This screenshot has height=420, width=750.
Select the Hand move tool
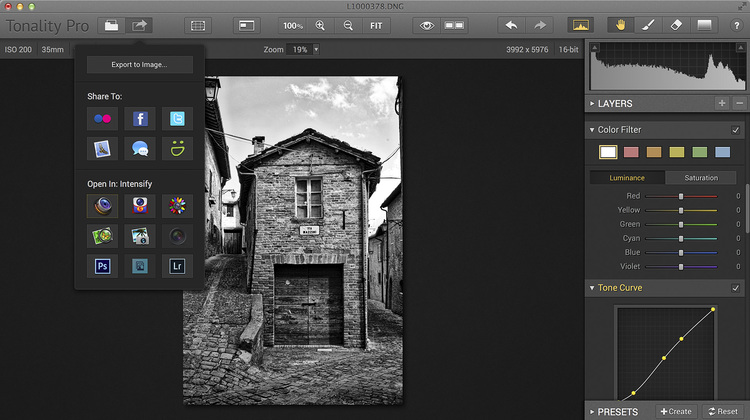click(620, 25)
